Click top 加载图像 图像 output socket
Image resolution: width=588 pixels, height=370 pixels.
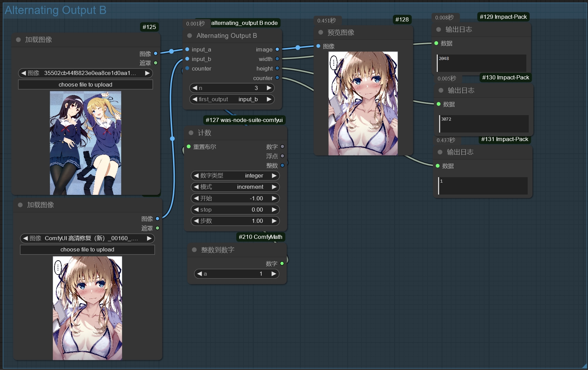coord(156,53)
